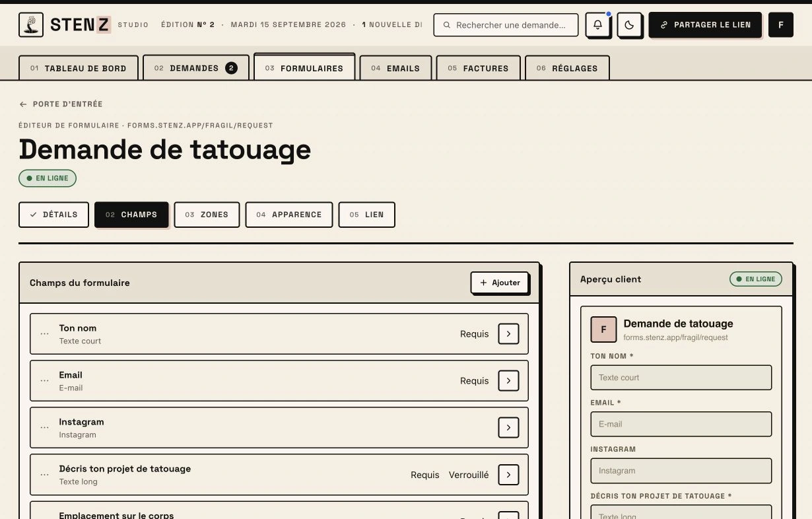Click the F user avatar button
812x519 pixels.
pyautogui.click(x=781, y=25)
